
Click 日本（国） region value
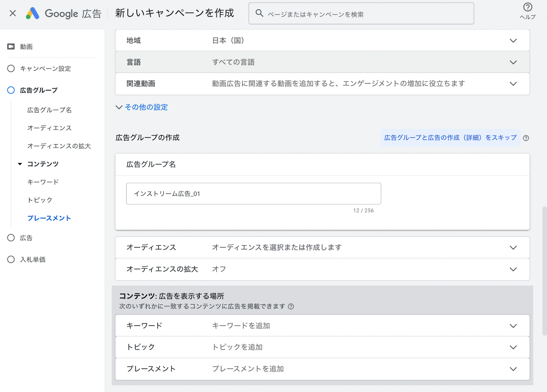[x=228, y=41]
